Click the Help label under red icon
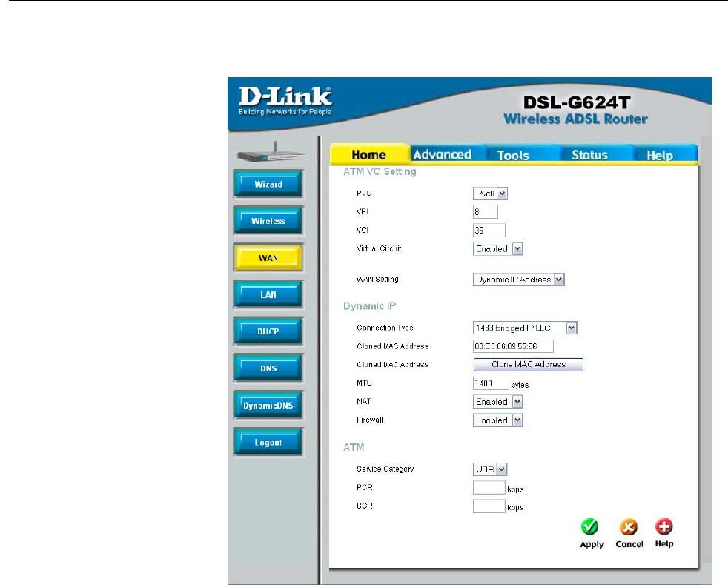Image resolution: width=728 pixels, height=585 pixels. pos(664,543)
